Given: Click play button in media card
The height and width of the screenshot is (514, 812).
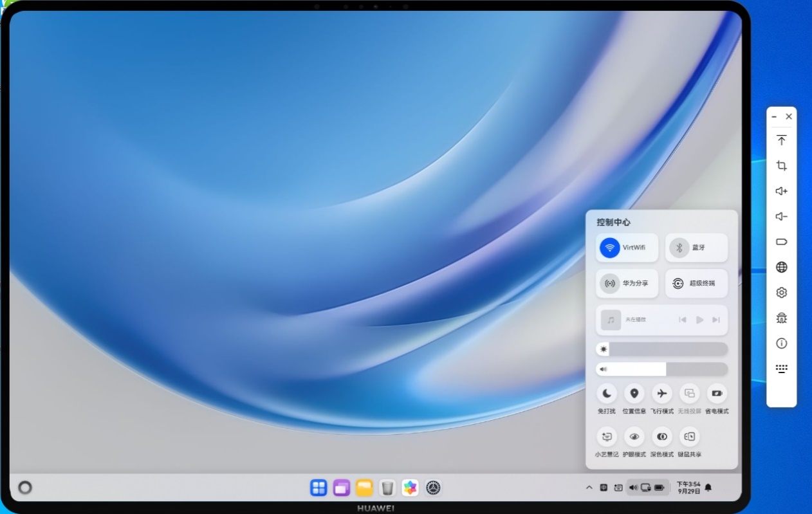Looking at the screenshot, I should [699, 320].
